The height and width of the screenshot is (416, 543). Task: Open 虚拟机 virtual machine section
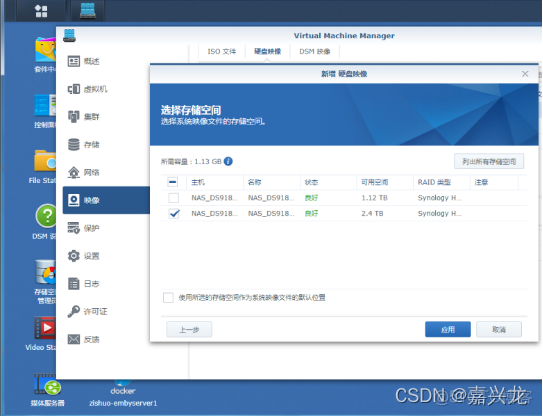coord(106,89)
